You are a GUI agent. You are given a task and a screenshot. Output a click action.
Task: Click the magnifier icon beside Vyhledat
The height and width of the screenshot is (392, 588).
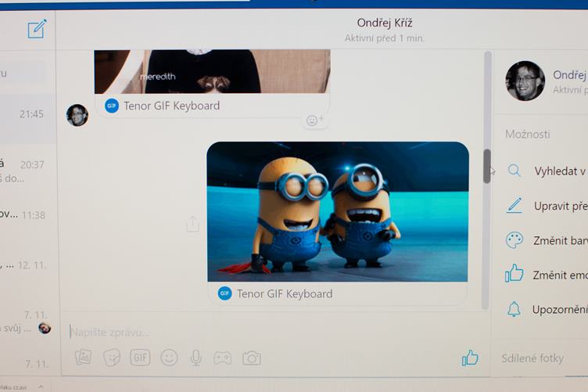(514, 171)
